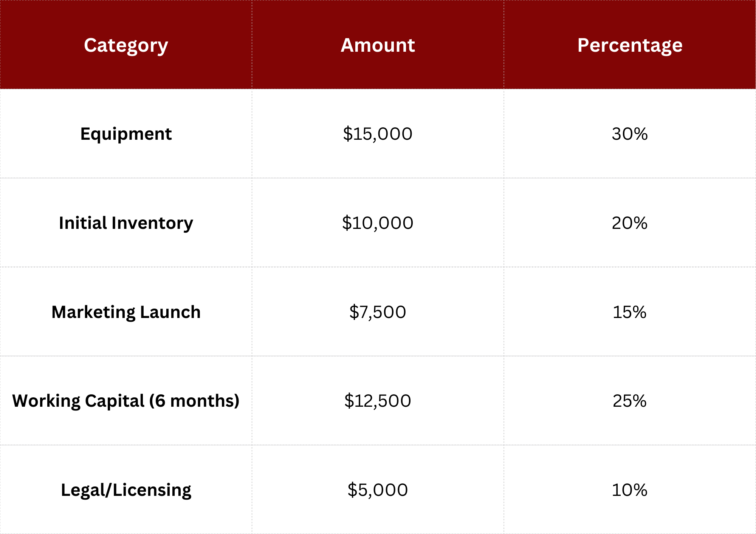The image size is (756, 534).
Task: Click the divider between Category and Amount headers
Action: [x=252, y=45]
